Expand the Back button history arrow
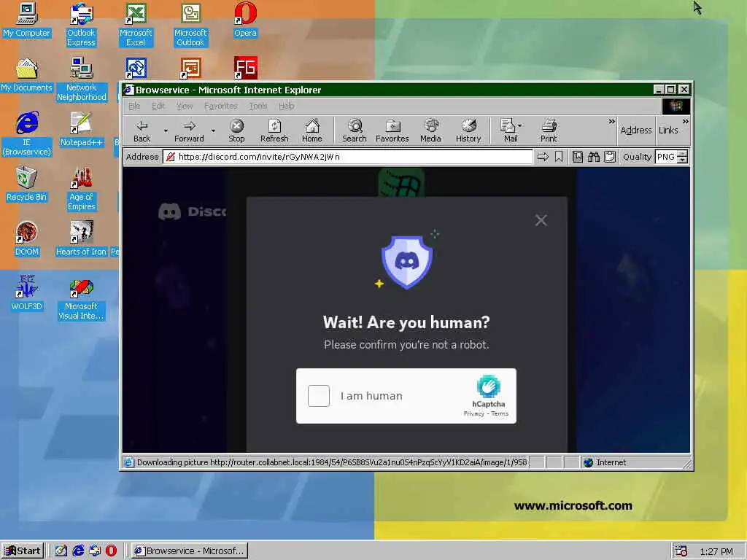The image size is (747, 560). (x=166, y=131)
